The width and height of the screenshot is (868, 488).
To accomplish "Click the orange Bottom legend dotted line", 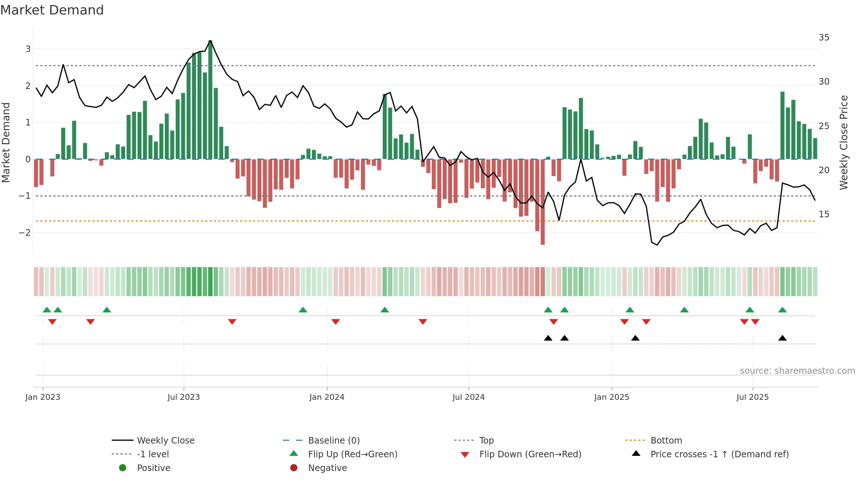I will (635, 440).
